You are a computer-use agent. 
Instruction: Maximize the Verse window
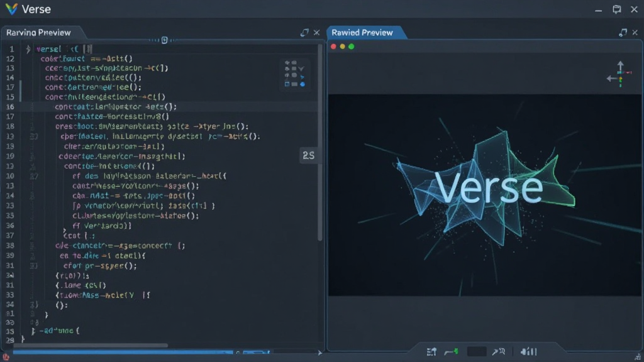point(616,9)
